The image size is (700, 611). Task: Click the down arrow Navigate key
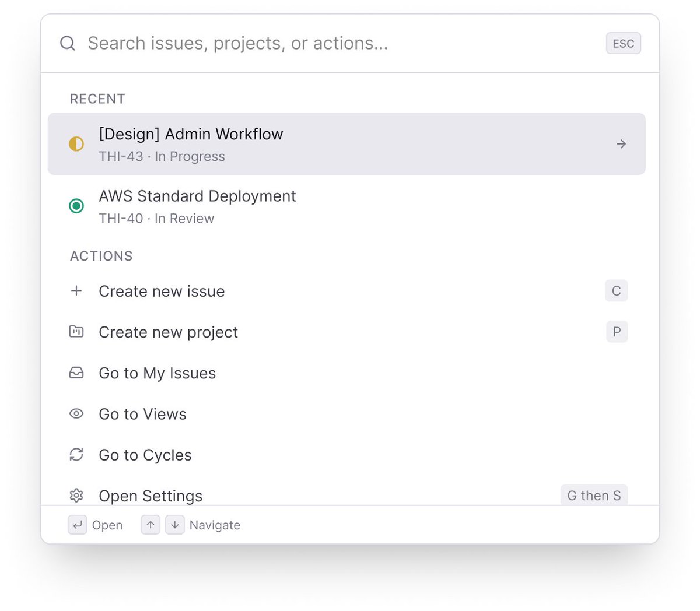tap(175, 525)
